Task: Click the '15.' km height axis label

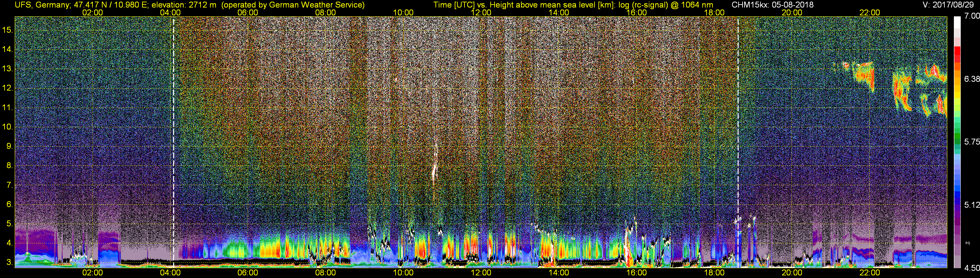Action: click(x=8, y=30)
